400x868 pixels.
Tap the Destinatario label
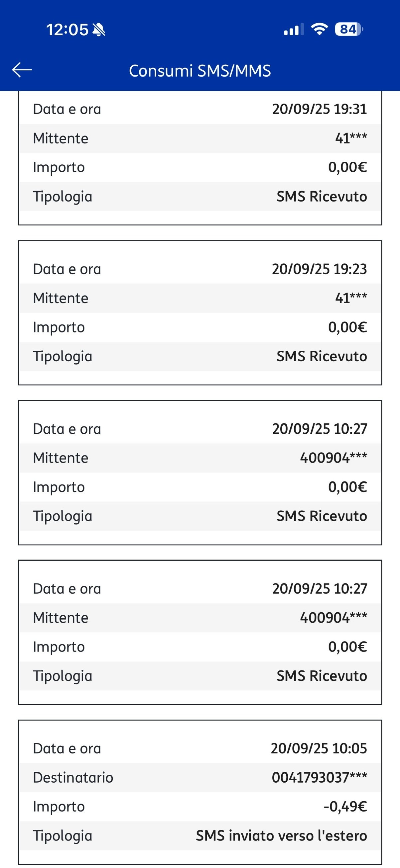tap(73, 777)
